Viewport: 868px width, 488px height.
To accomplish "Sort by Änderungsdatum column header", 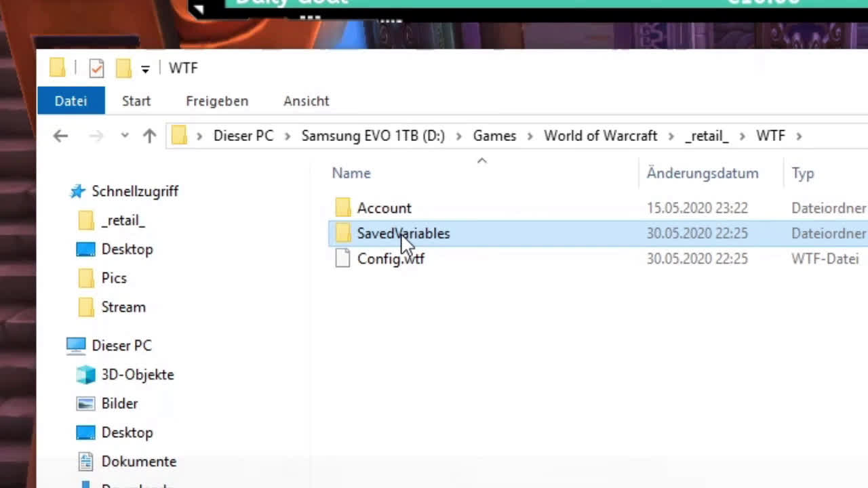I will (x=702, y=174).
